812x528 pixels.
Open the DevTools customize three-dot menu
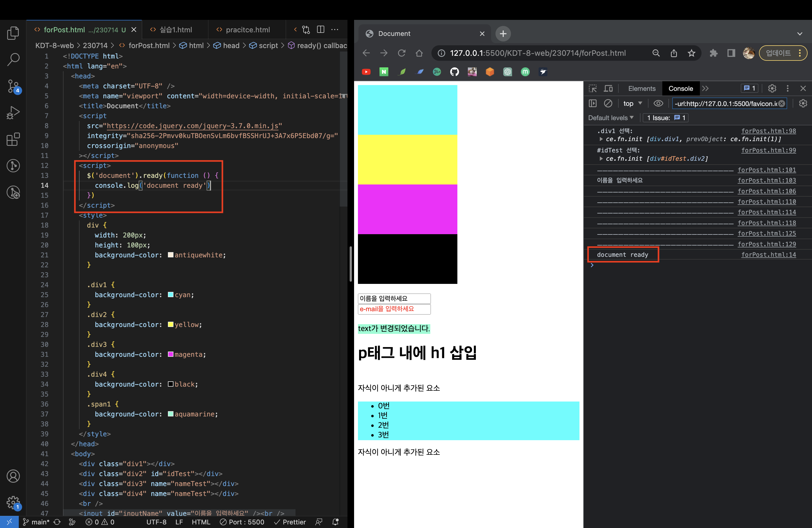click(787, 88)
